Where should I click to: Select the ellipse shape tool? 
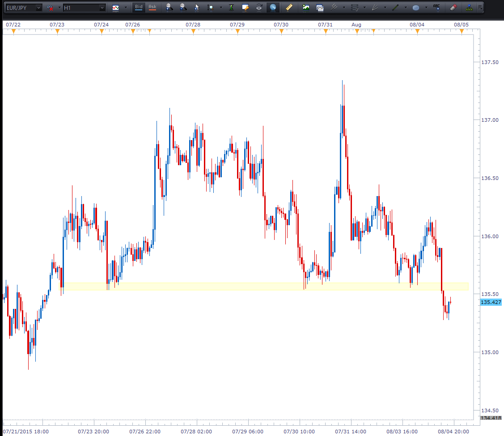[x=416, y=8]
